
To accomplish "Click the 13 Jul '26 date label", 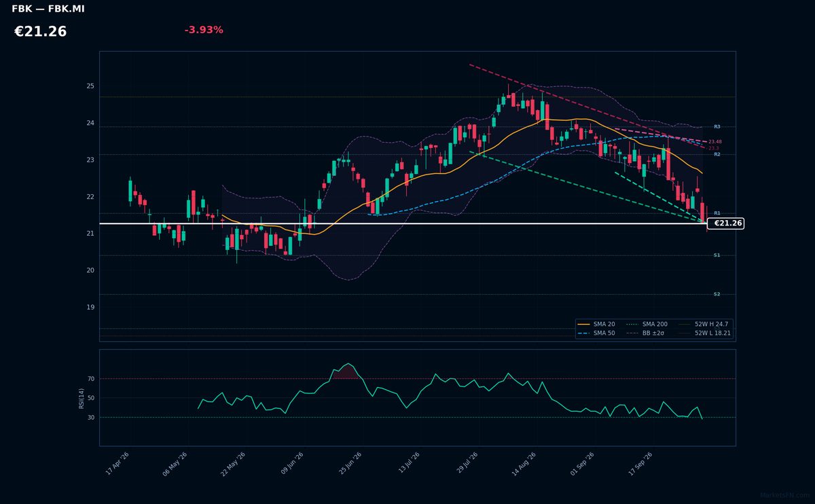I will [408, 464].
